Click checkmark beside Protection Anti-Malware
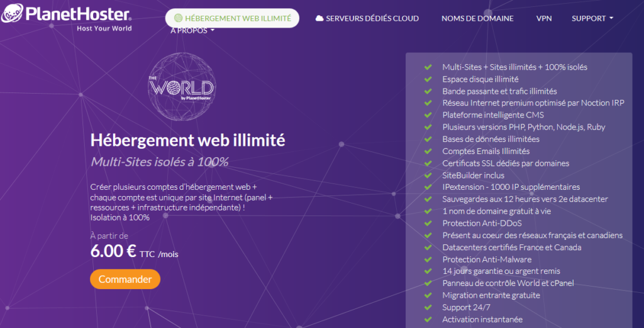This screenshot has height=328, width=644. click(x=428, y=260)
